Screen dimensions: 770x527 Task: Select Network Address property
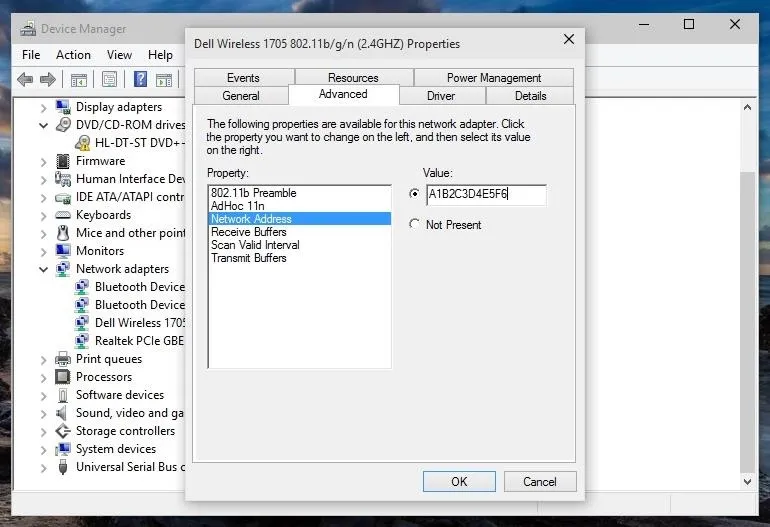[x=300, y=219]
